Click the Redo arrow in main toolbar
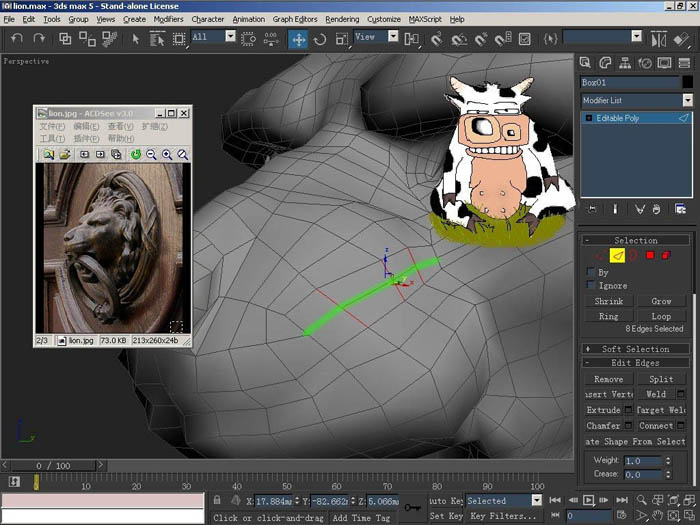 coord(39,39)
